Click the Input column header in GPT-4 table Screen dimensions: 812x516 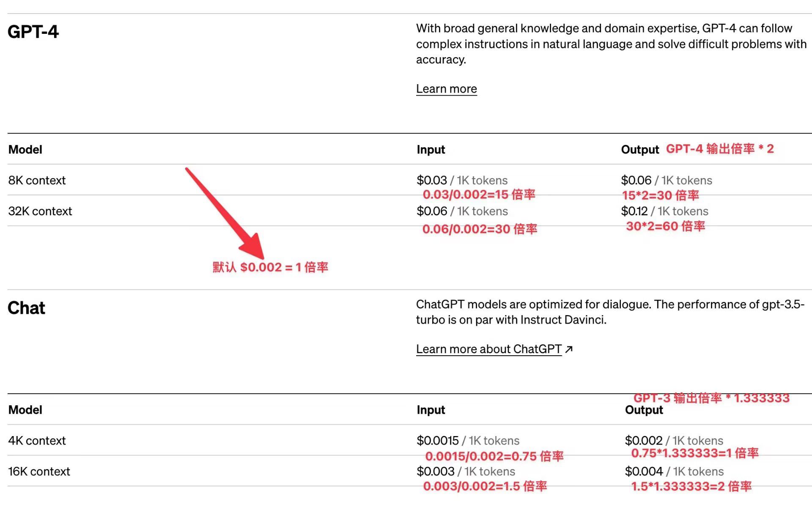431,150
